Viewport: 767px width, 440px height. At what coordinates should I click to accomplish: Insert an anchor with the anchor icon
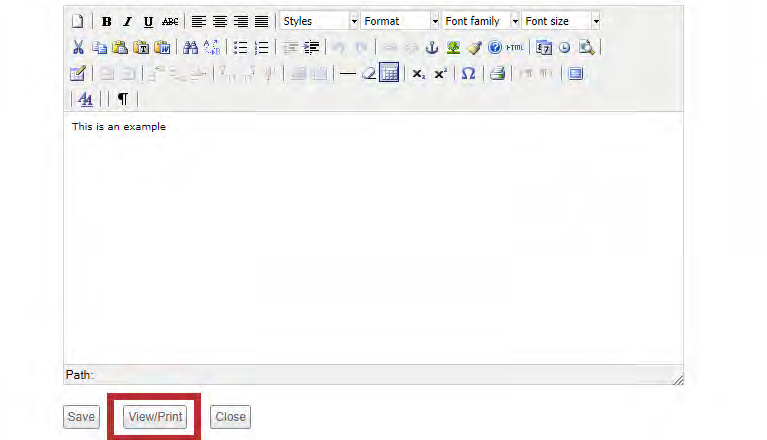(432, 47)
